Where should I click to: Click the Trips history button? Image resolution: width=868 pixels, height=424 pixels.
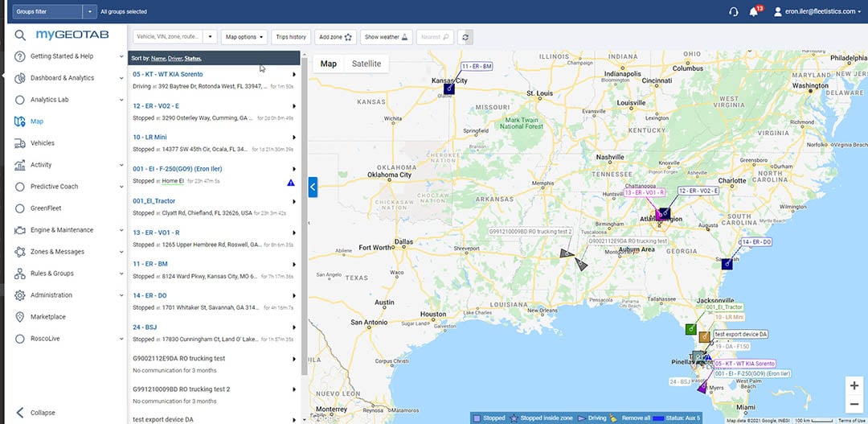pyautogui.click(x=291, y=37)
